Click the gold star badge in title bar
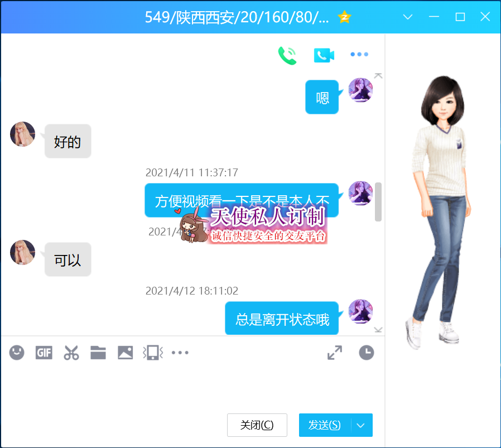This screenshot has height=448, width=501. coord(344,17)
